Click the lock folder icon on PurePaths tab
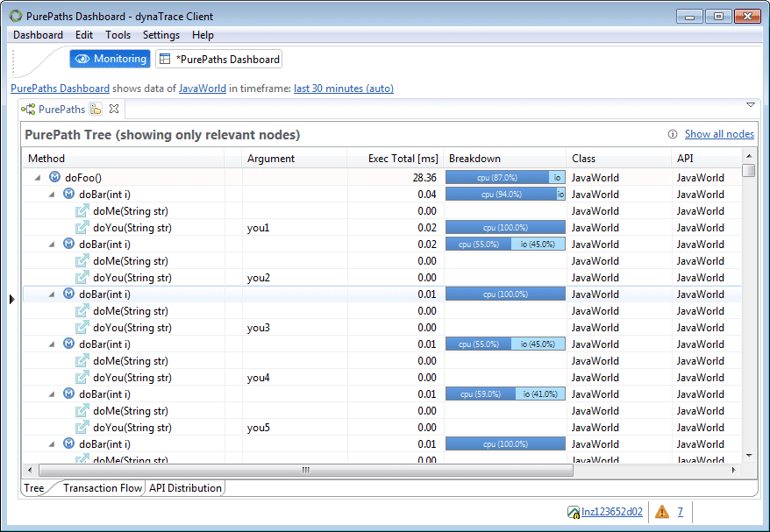This screenshot has height=532, width=770. (x=96, y=109)
